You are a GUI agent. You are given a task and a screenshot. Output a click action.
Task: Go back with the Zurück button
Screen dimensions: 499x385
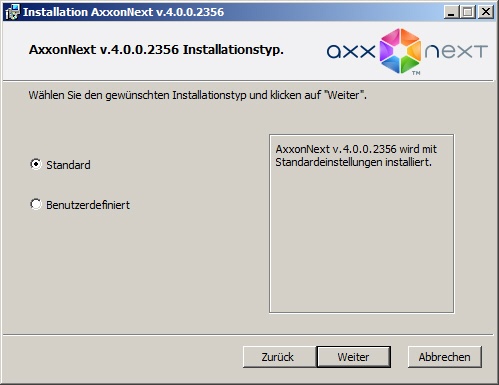click(278, 357)
